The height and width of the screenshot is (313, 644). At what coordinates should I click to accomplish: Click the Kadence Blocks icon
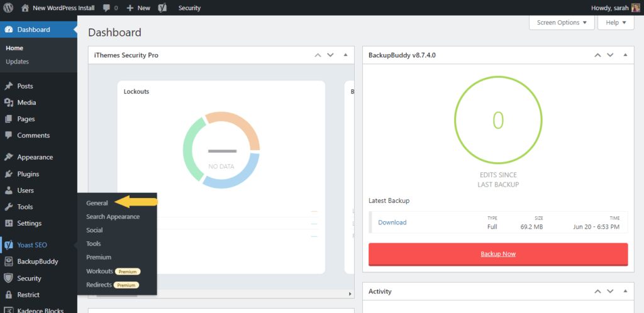pos(9,310)
